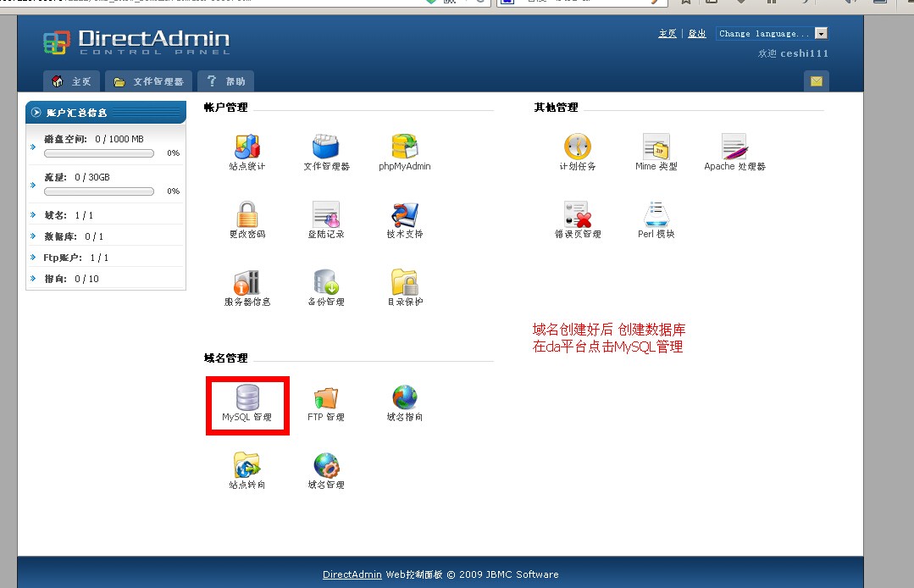Expand the 磁盘空间 row arrow

[33, 147]
